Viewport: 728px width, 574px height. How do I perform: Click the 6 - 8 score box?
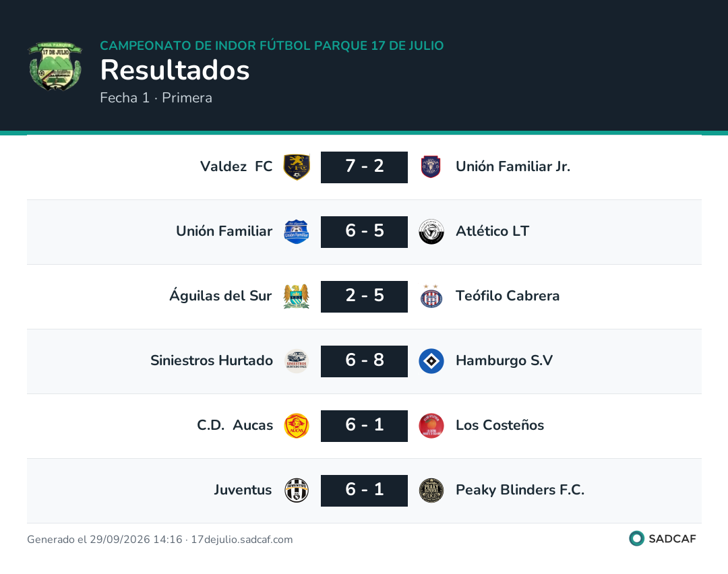tap(365, 362)
